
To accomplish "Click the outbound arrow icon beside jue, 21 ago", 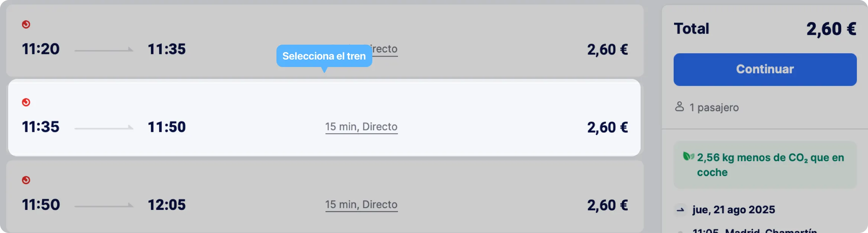I will click(x=680, y=210).
